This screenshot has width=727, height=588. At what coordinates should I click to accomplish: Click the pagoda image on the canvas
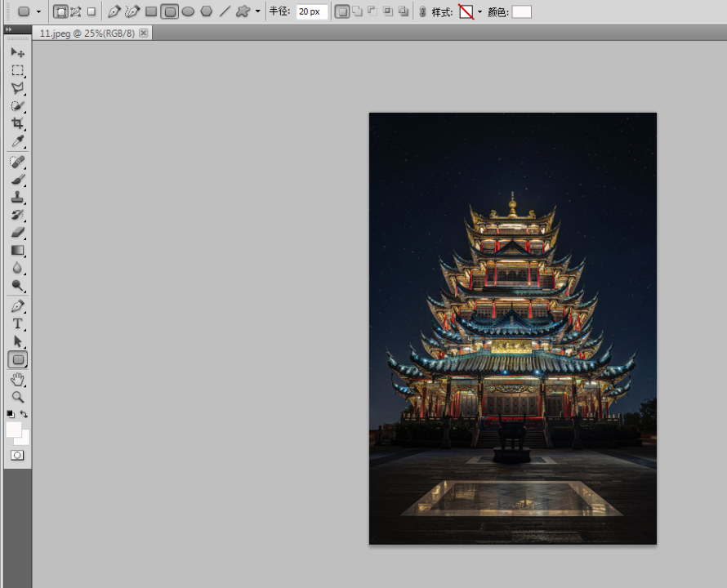pos(513,328)
